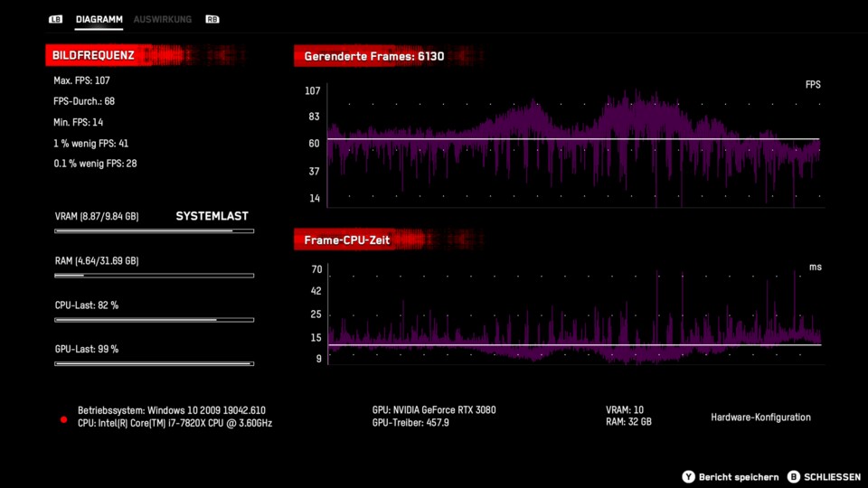
Task: Click inside the FPS graph
Action: pos(574,145)
